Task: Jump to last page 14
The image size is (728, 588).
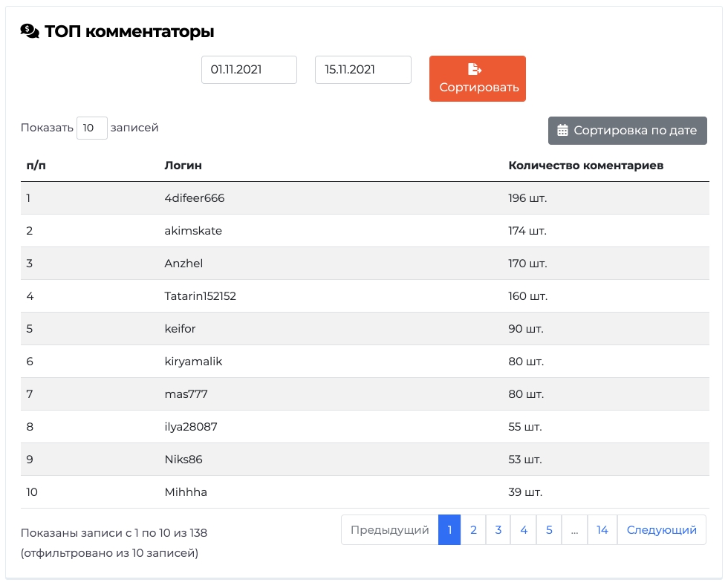Action: pos(602,529)
